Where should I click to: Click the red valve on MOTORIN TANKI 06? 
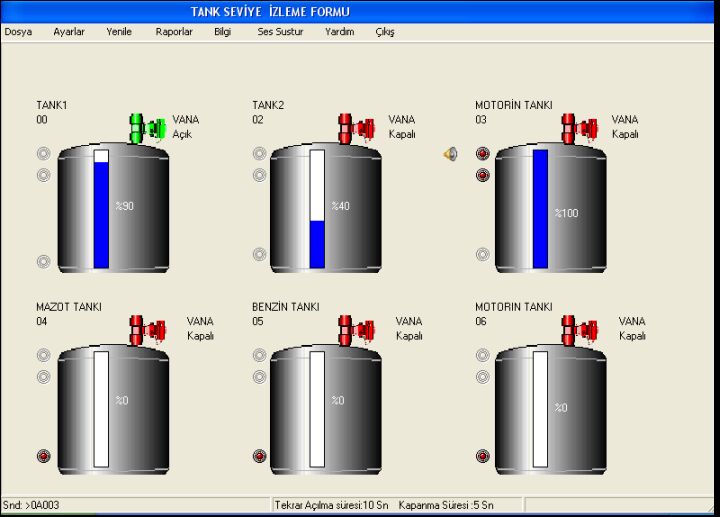pos(579,329)
